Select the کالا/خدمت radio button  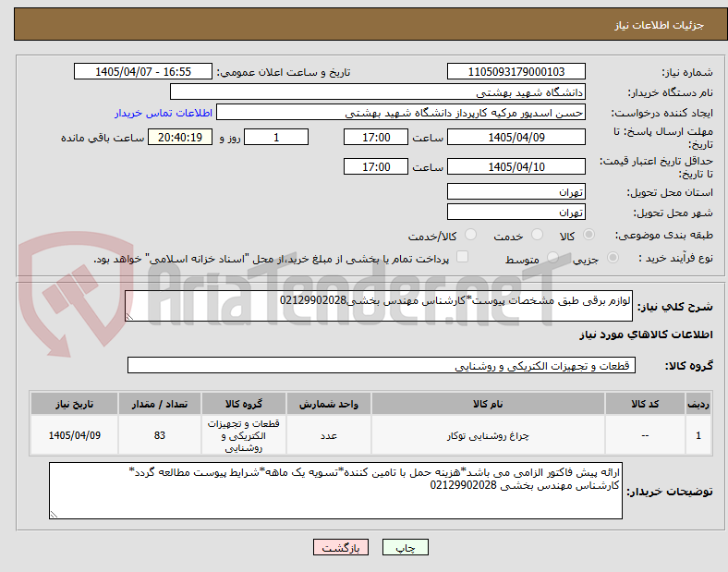click(471, 235)
